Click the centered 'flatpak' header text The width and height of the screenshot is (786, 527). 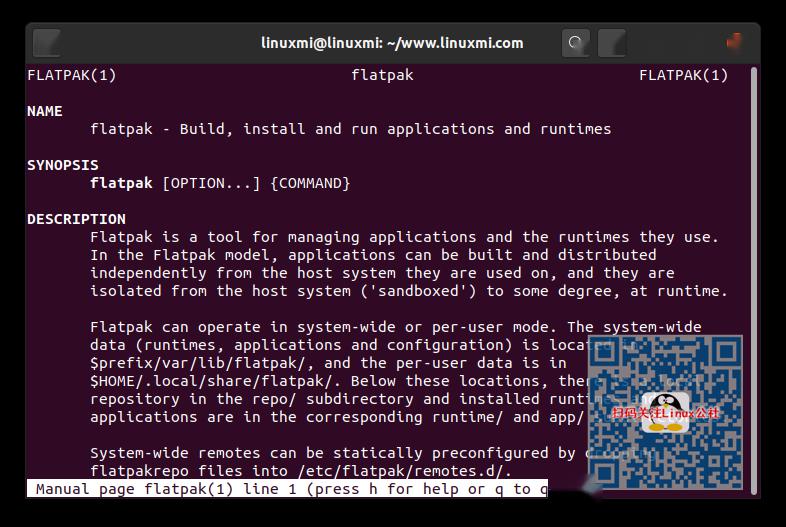(382, 76)
